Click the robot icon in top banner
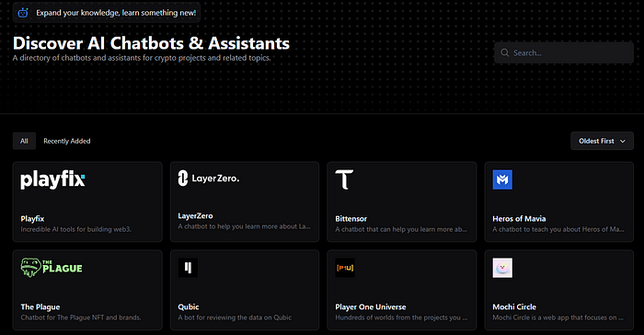The image size is (644, 335). (23, 13)
